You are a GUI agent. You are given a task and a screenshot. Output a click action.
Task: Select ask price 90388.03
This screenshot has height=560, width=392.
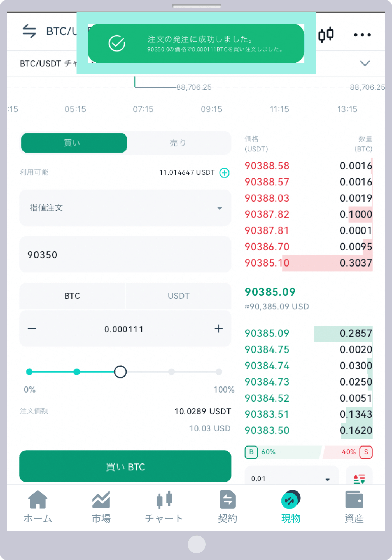267,198
